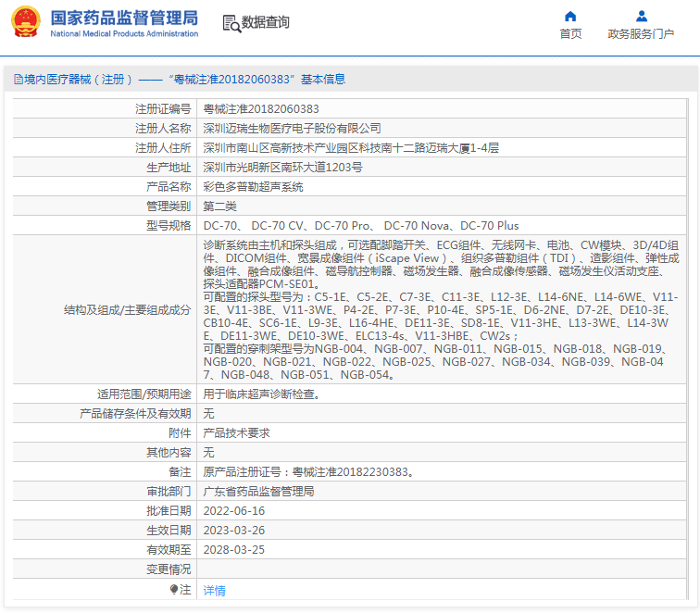700x613 pixels.
Task: Click the lightbulb icon next to 注
Action: coord(174,590)
